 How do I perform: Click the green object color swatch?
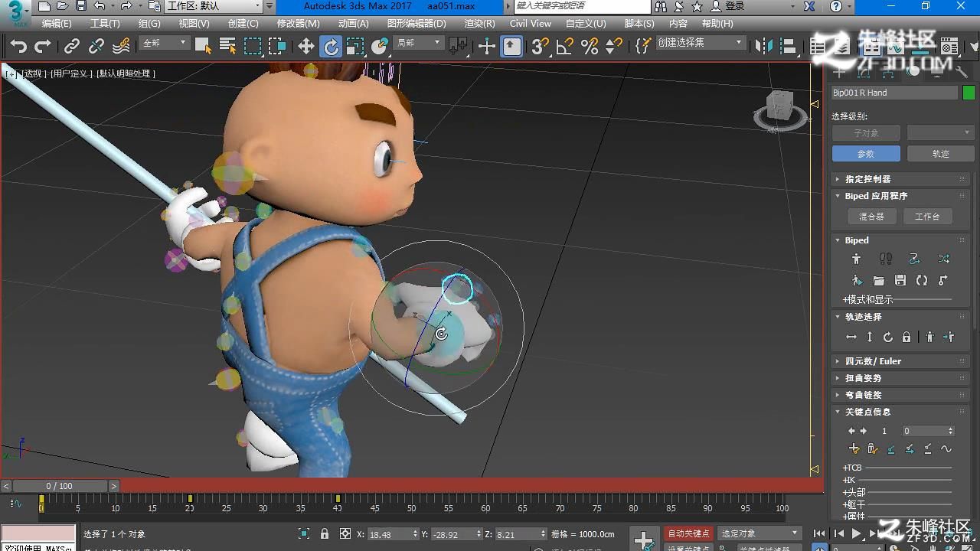click(x=969, y=93)
